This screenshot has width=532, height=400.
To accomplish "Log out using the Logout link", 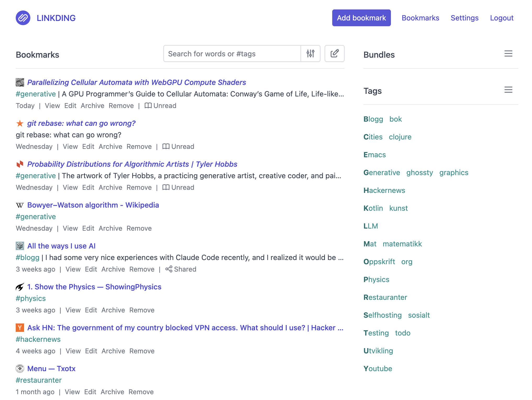I will [502, 18].
